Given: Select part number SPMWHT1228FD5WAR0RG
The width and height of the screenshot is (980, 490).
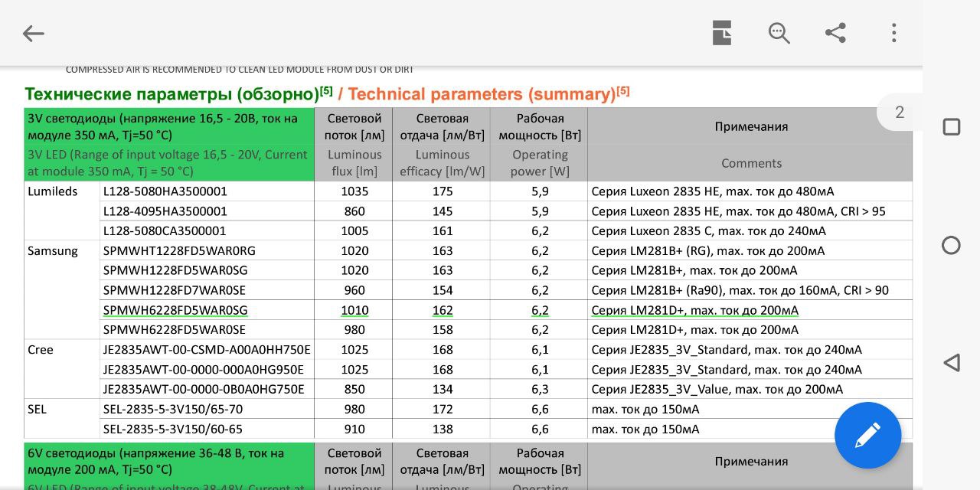Looking at the screenshot, I should pyautogui.click(x=179, y=251).
